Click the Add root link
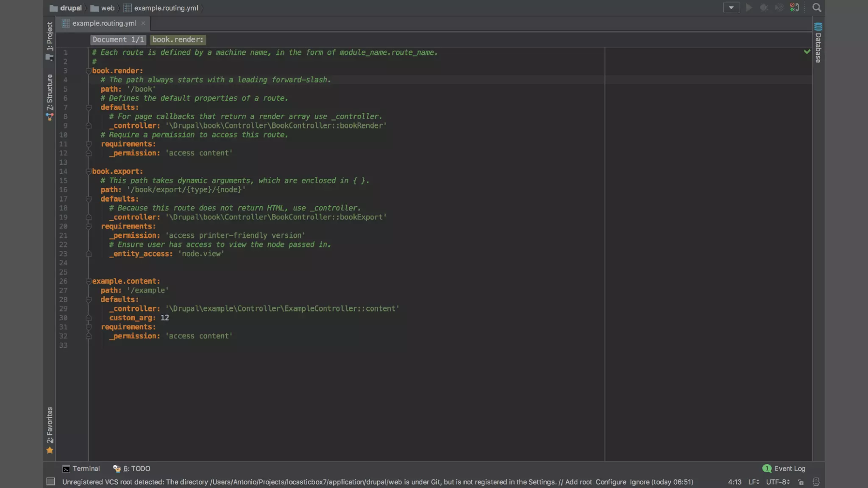 coord(578,482)
